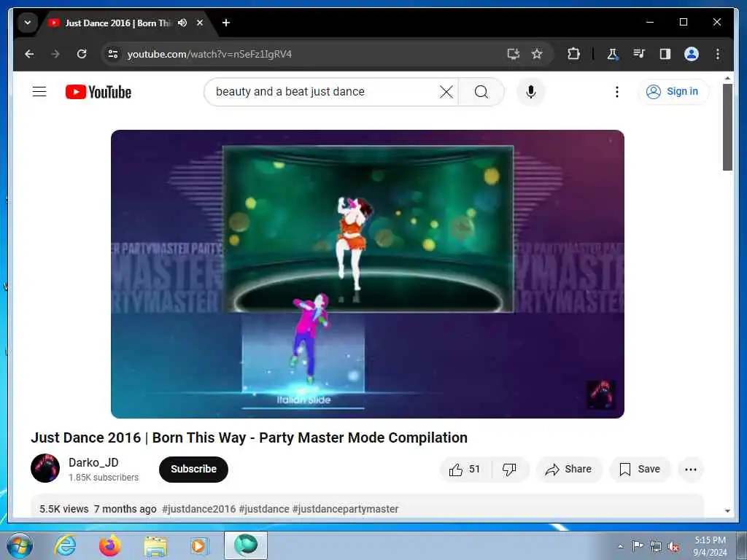View site information icon in address bar
The image size is (747, 560).
coord(113,54)
